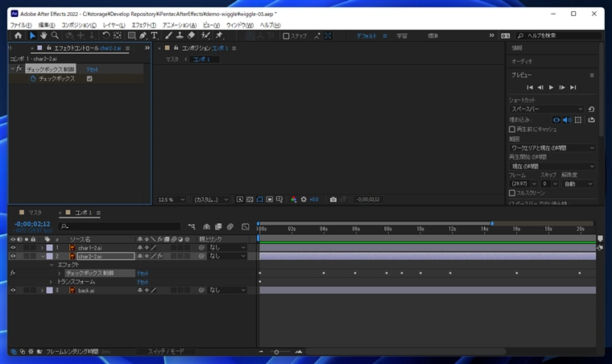The height and width of the screenshot is (364, 612).
Task: Toggle transparency grid icon in viewer
Action: tap(250, 200)
